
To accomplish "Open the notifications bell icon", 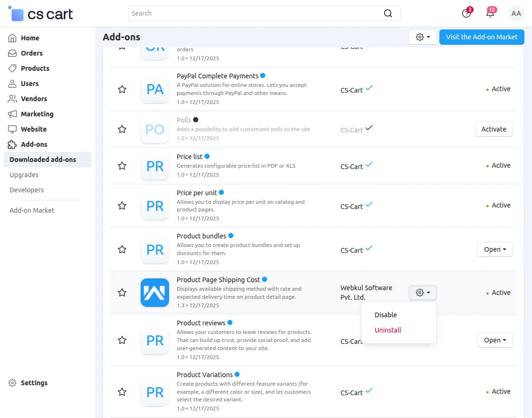I will point(490,13).
